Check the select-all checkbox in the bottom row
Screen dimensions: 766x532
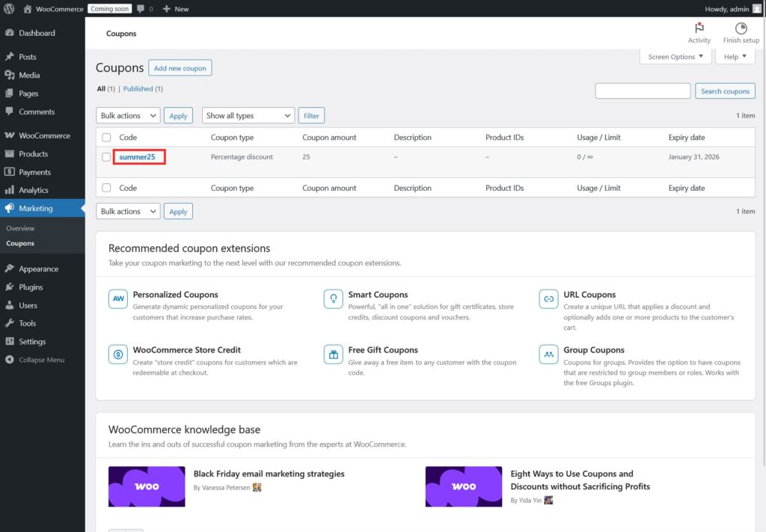[x=105, y=188]
